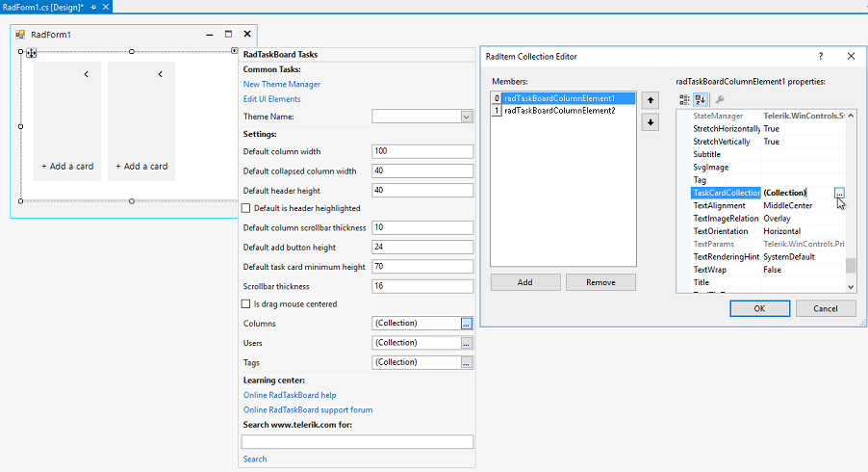Click Cancel in RadItem Collection Editor
This screenshot has height=472, width=868.
826,308
